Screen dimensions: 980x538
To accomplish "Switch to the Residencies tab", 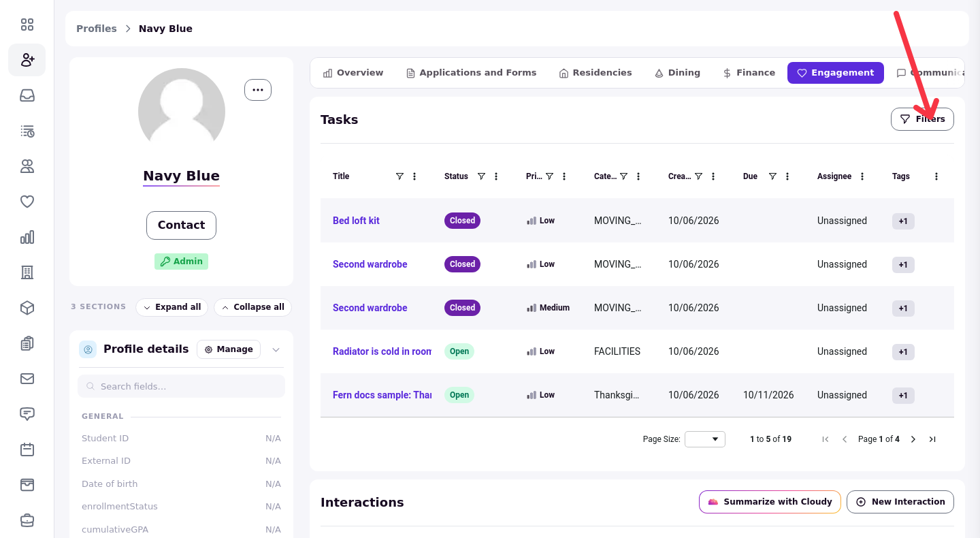I will tap(595, 73).
